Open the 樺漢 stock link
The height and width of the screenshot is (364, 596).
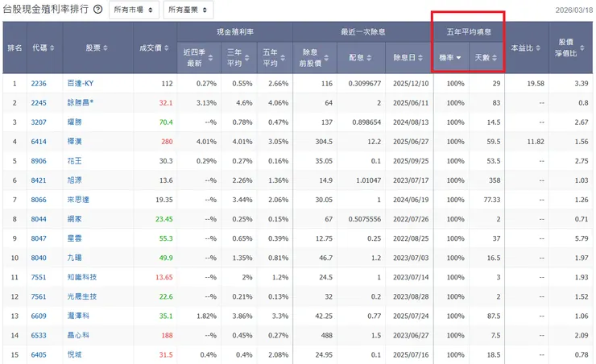click(74, 142)
